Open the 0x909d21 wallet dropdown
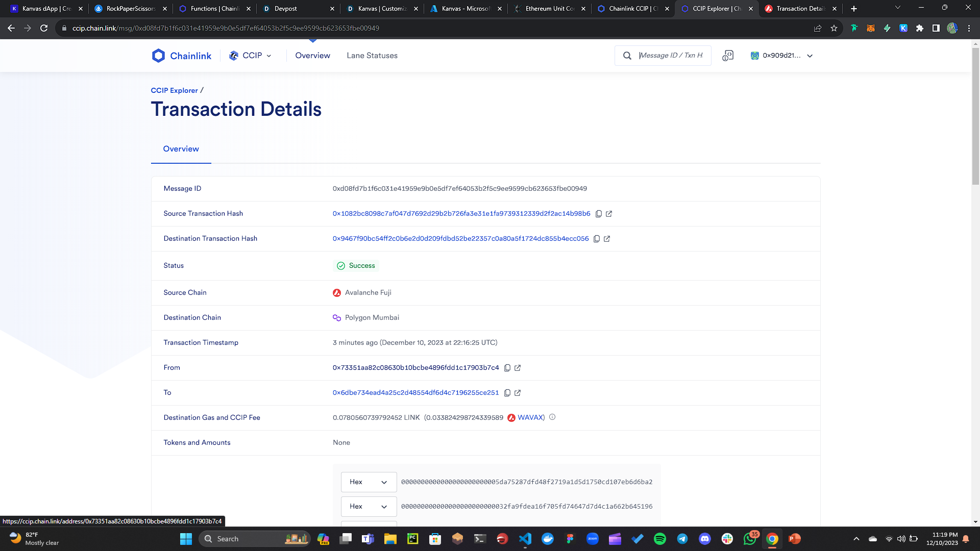980x551 pixels. click(782, 56)
